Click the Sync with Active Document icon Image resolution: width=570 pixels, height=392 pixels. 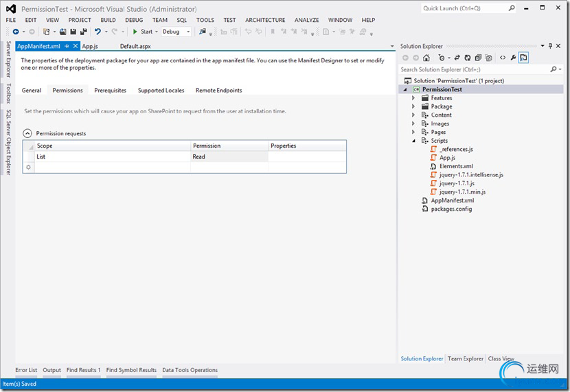coord(457,58)
